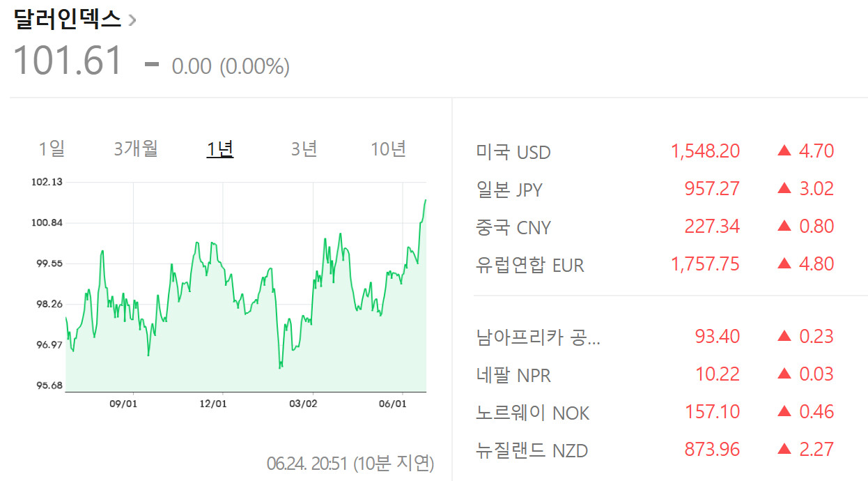Select the 1년 chart tab

click(x=220, y=148)
